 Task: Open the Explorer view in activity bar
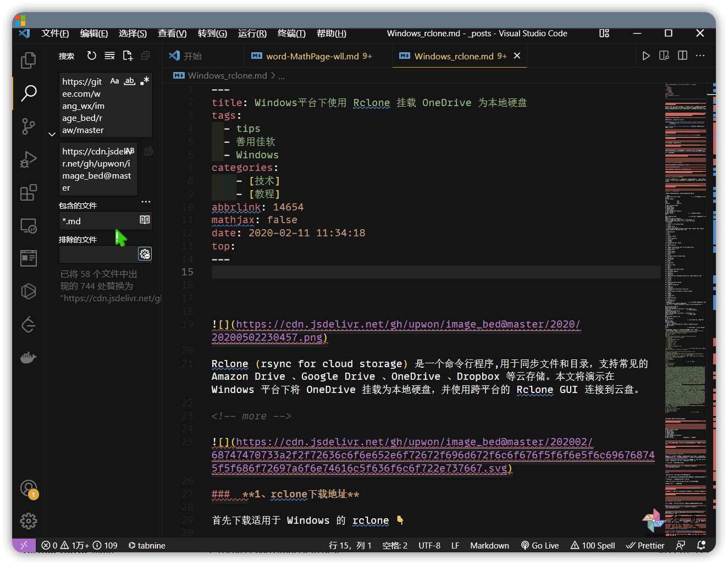pyautogui.click(x=29, y=60)
